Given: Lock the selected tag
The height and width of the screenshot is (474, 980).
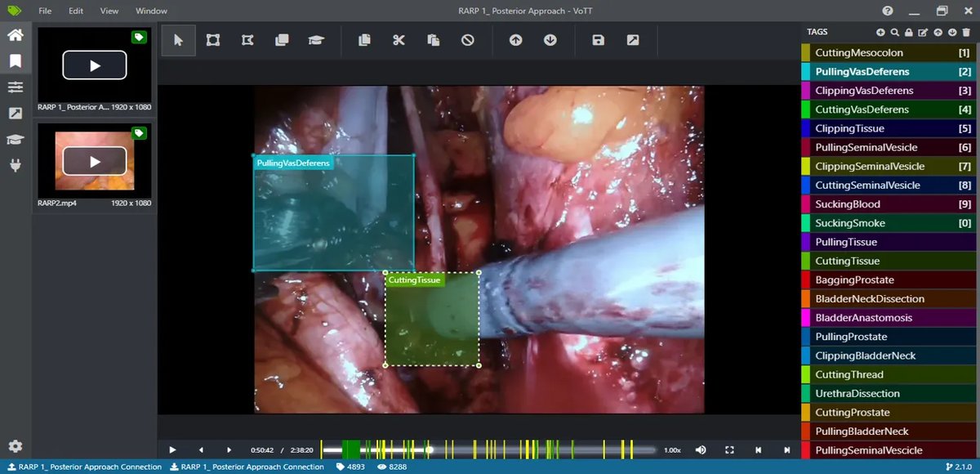Looking at the screenshot, I should 909,33.
